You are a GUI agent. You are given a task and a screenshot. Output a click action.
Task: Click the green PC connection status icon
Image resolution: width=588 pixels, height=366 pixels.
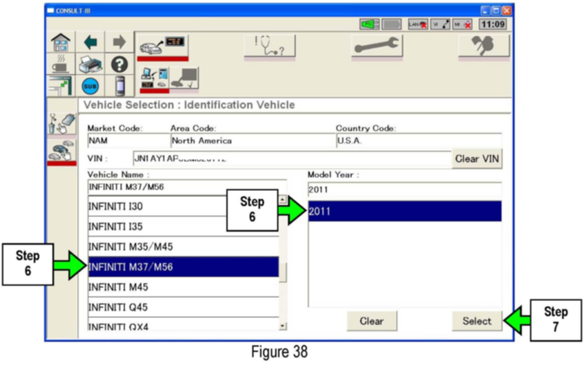[369, 24]
